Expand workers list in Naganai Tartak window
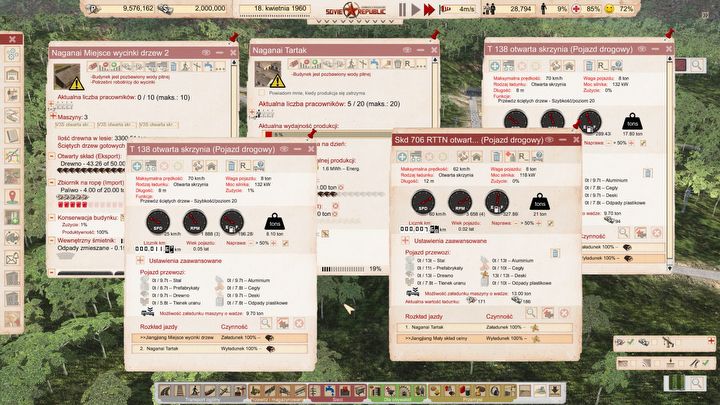Image resolution: width=720 pixels, height=405 pixels. click(x=252, y=112)
